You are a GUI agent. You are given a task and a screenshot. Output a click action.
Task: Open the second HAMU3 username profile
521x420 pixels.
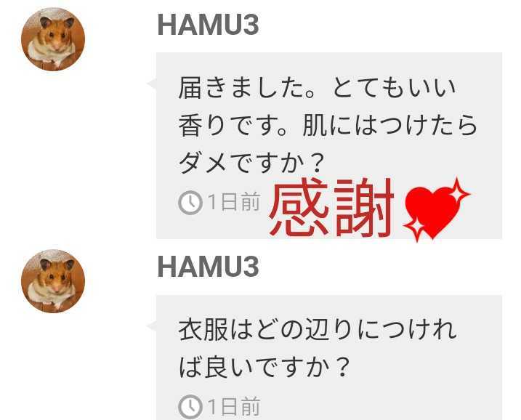tap(209, 267)
